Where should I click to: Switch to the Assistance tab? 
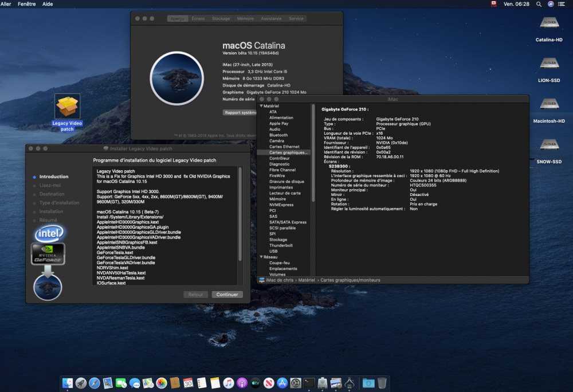point(271,19)
